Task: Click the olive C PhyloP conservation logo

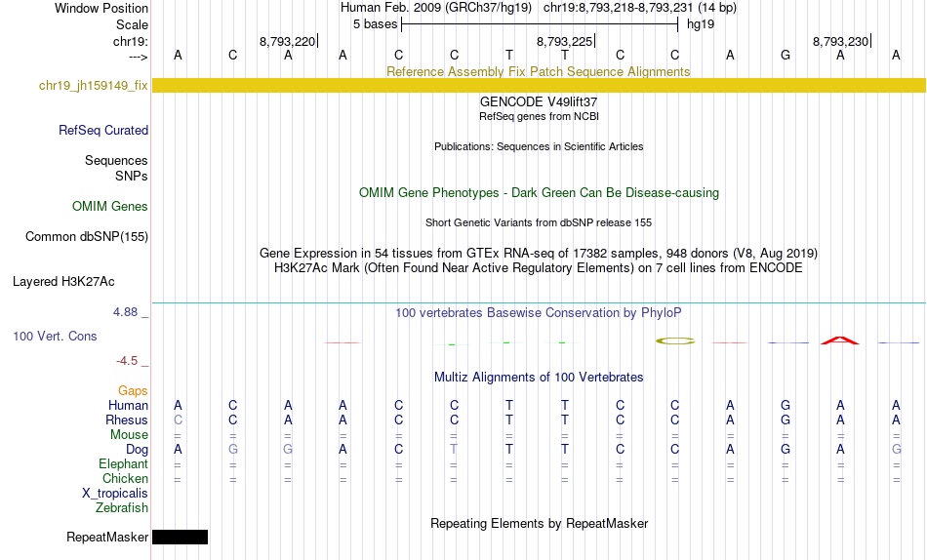Action: [x=675, y=340]
